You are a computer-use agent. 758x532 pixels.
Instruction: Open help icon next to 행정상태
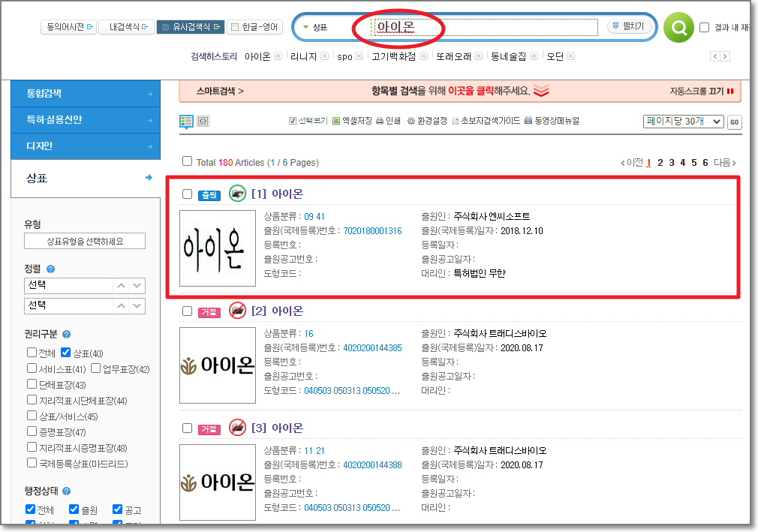tap(67, 491)
